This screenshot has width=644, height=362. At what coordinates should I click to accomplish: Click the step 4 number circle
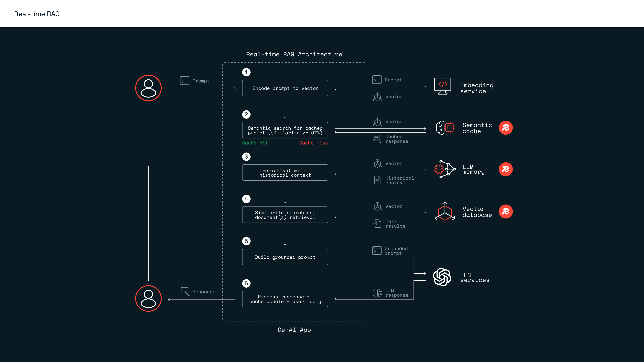pos(246,199)
